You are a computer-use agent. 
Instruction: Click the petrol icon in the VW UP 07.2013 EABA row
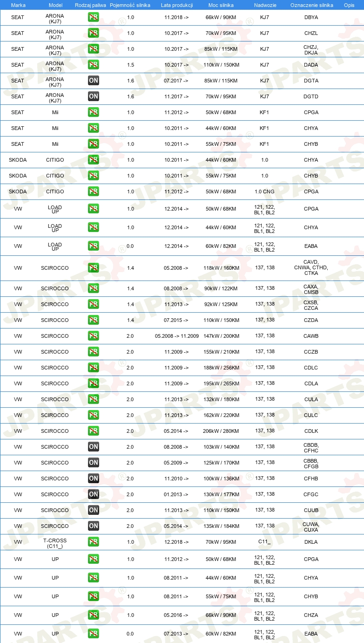[94, 634]
